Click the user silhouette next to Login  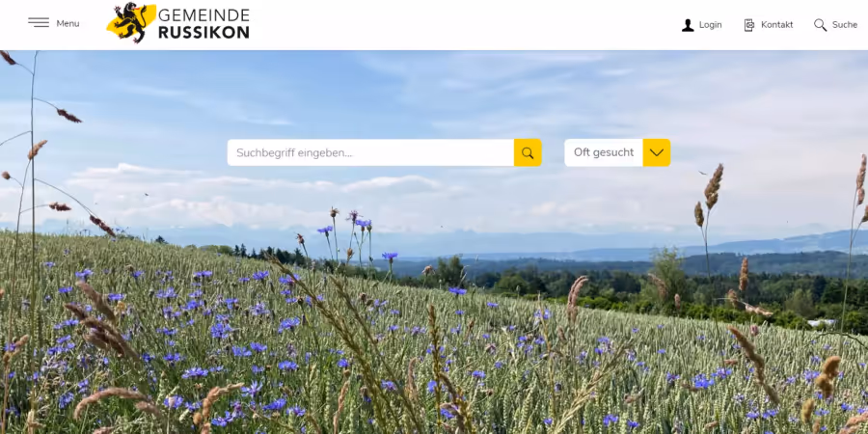pos(688,25)
